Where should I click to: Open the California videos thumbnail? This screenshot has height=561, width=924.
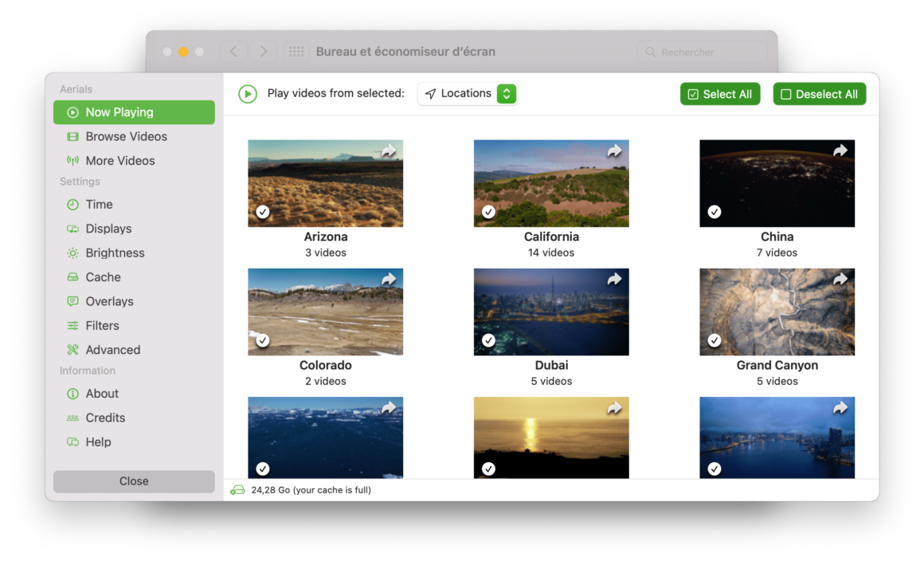click(551, 182)
